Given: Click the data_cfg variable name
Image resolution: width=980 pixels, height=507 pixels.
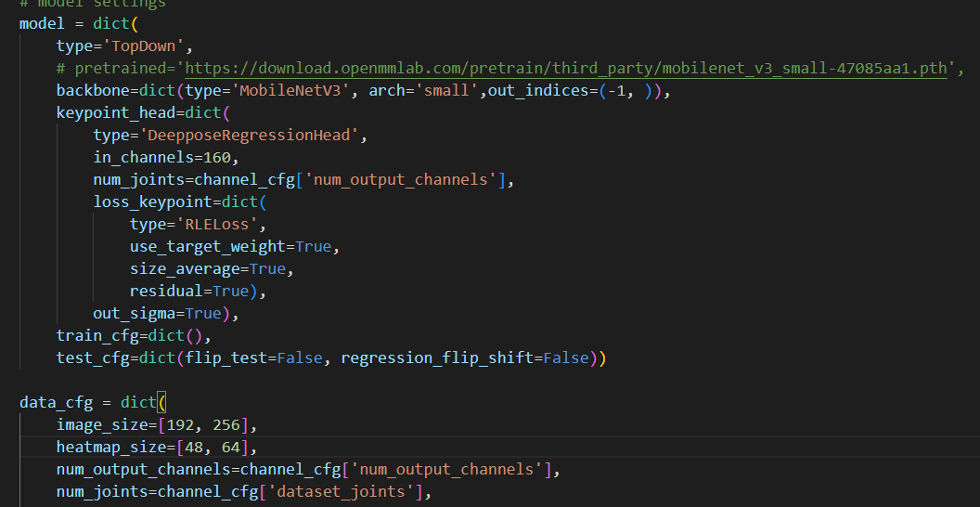Looking at the screenshot, I should point(56,403).
